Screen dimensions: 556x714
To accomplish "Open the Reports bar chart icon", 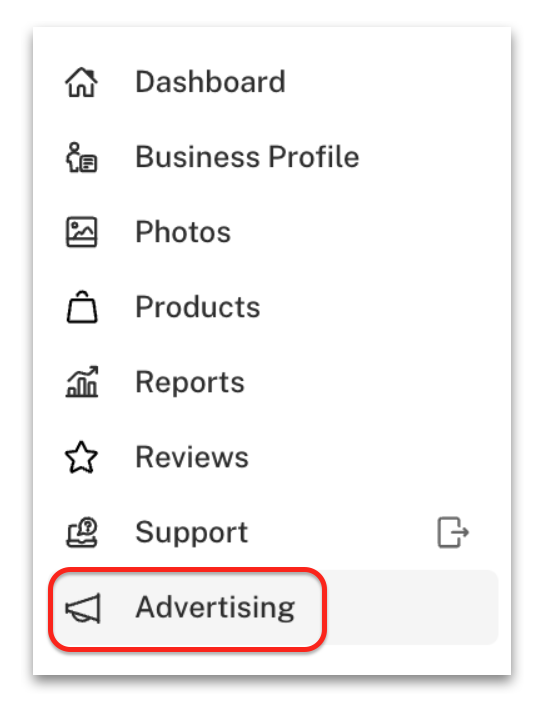I will pyautogui.click(x=82, y=382).
